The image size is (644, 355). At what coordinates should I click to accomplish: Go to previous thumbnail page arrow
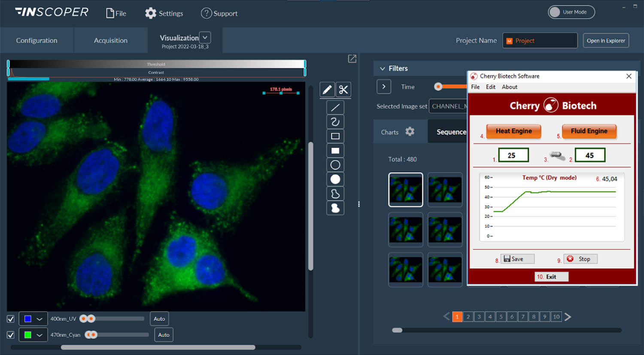click(x=447, y=317)
